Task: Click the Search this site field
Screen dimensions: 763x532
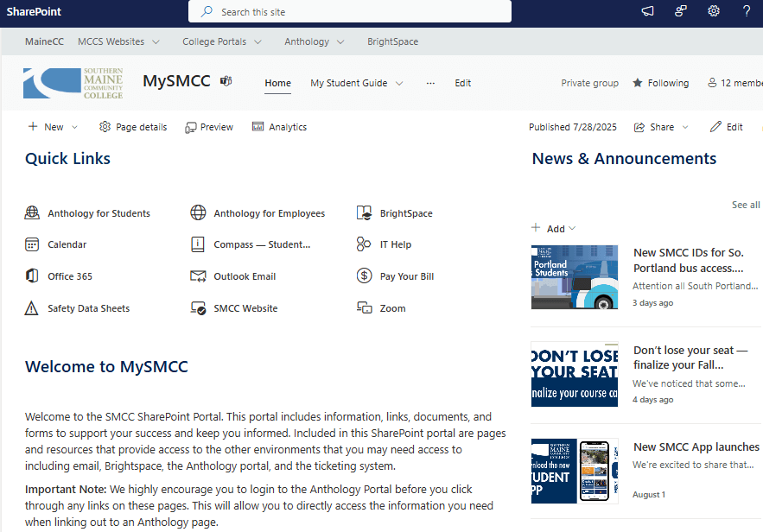Action: [350, 11]
